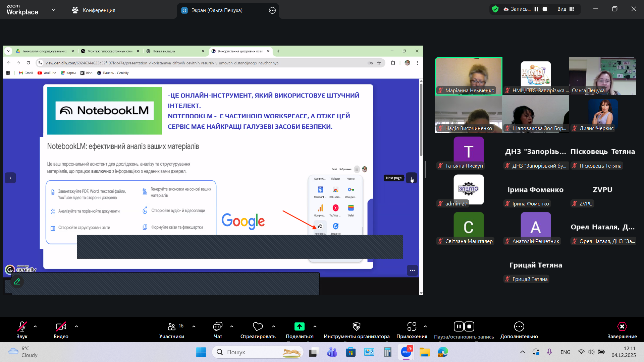Select the Новая вкладка browser tab
Image resolution: width=644 pixels, height=362 pixels.
click(175, 51)
